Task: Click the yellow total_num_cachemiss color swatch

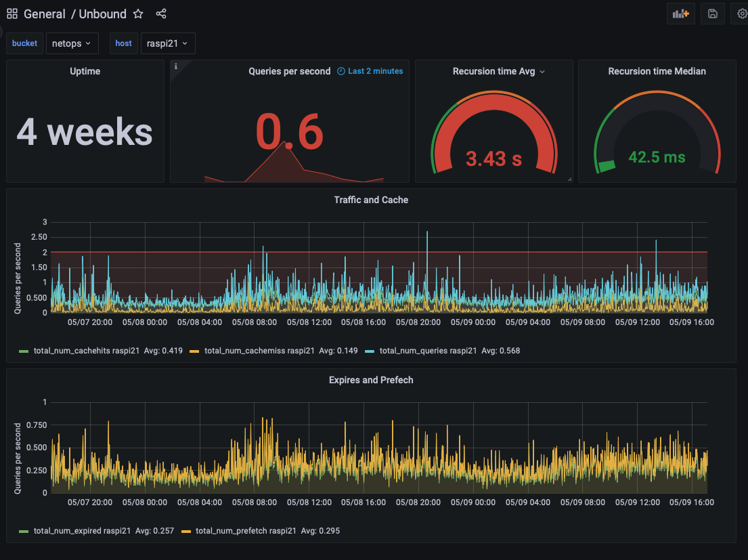Action: [194, 351]
